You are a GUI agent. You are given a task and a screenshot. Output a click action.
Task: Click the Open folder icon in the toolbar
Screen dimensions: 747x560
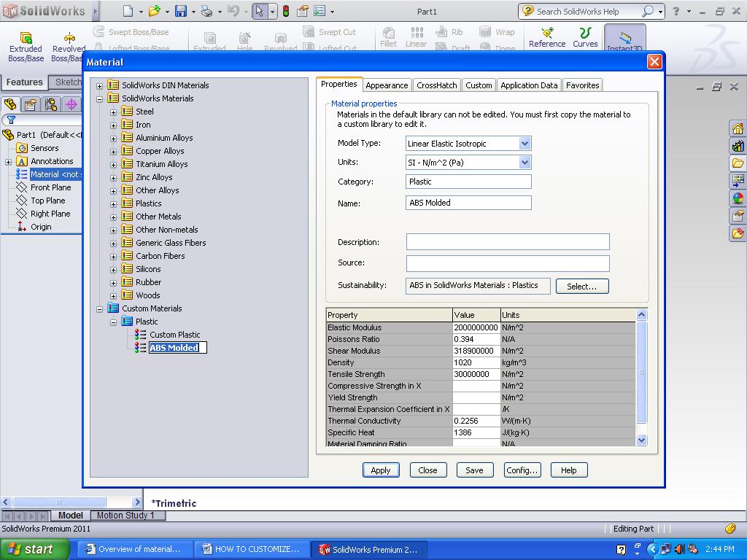tap(155, 10)
